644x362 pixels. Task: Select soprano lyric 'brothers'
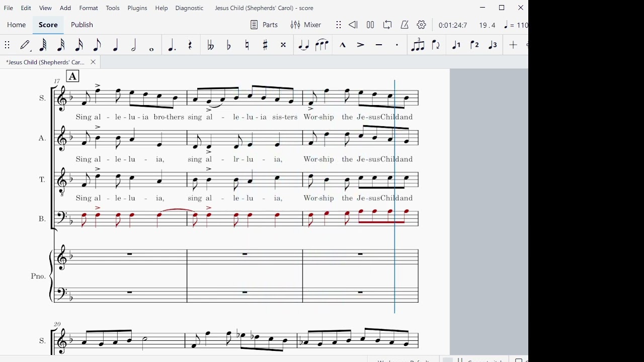tap(169, 117)
